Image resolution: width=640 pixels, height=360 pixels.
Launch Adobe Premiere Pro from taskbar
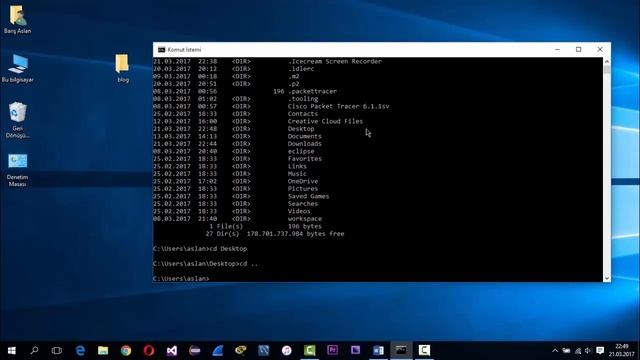click(332, 350)
